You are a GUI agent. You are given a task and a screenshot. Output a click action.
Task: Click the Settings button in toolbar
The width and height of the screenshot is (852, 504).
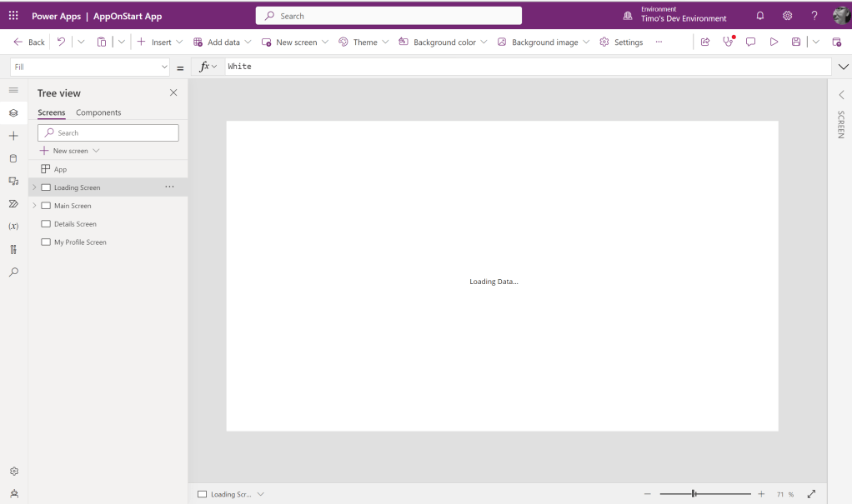(621, 42)
